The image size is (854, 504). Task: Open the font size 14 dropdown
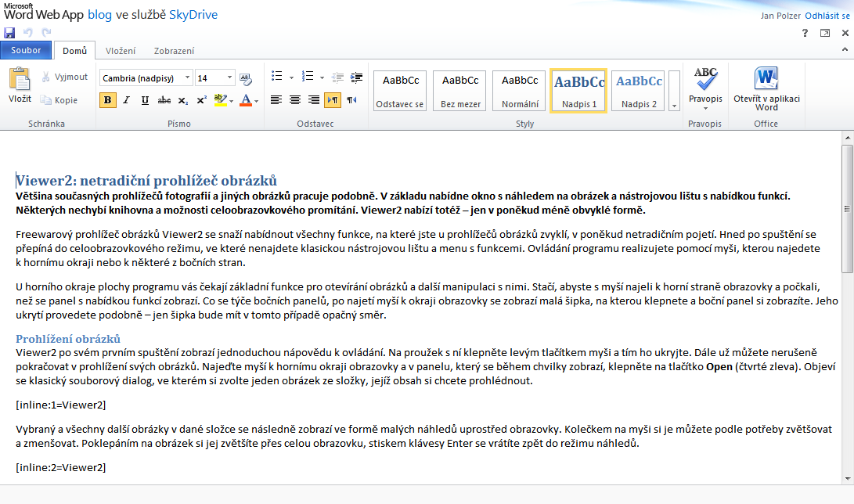point(230,78)
